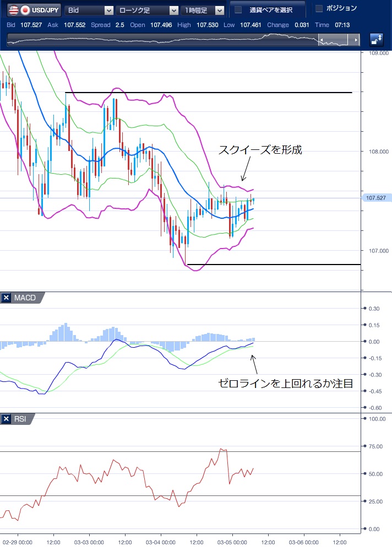Screen dimensions: 392x550
Task: Click the navigator scroll-right arrow
Action: (x=357, y=40)
